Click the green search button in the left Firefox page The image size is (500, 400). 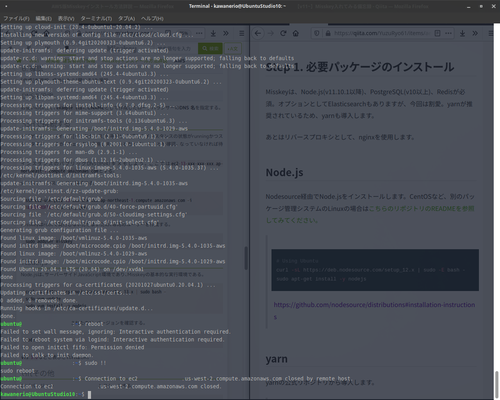(210, 49)
